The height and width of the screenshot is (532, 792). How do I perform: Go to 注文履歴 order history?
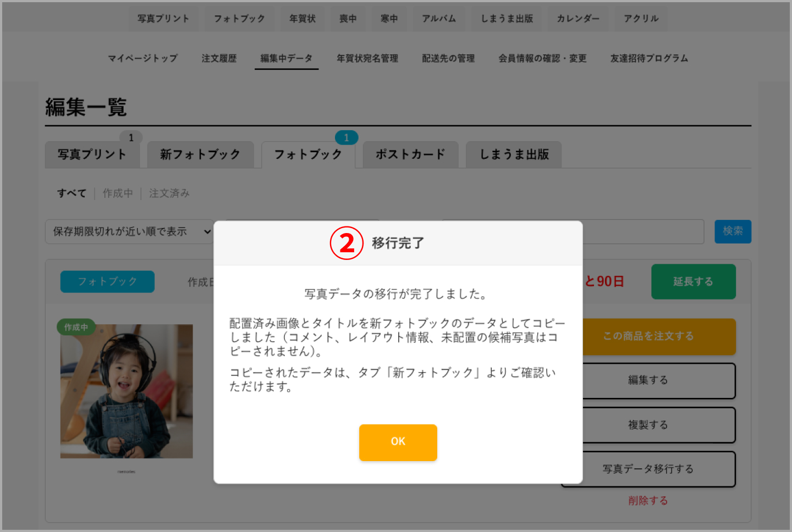(219, 58)
